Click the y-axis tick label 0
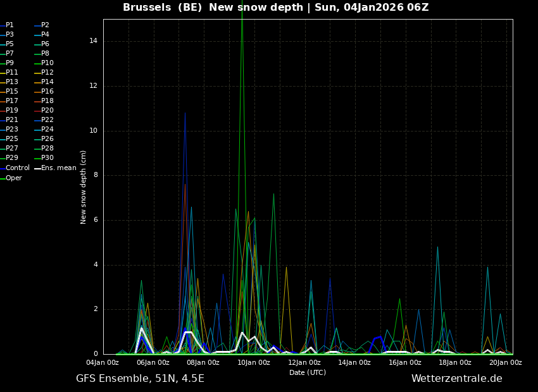 pyautogui.click(x=96, y=354)
